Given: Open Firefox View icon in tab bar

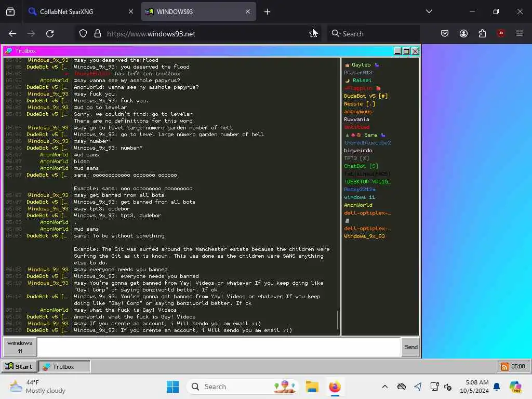Looking at the screenshot, I should click(x=10, y=11).
